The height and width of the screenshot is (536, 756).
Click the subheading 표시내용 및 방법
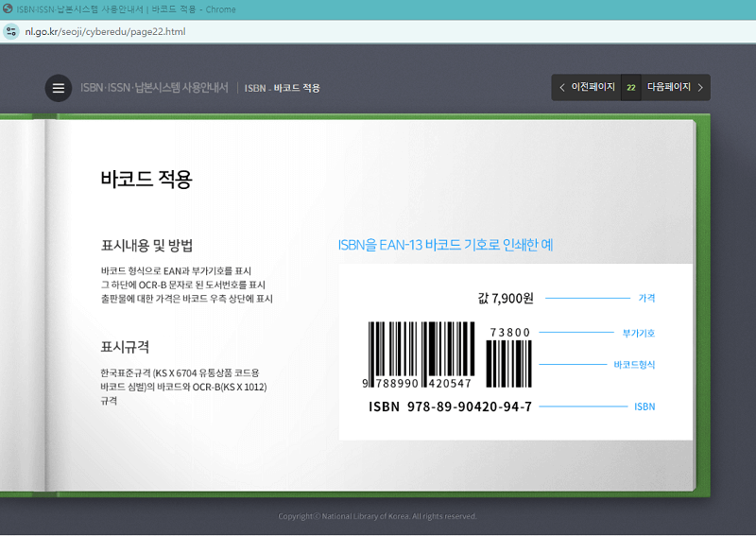pos(146,245)
